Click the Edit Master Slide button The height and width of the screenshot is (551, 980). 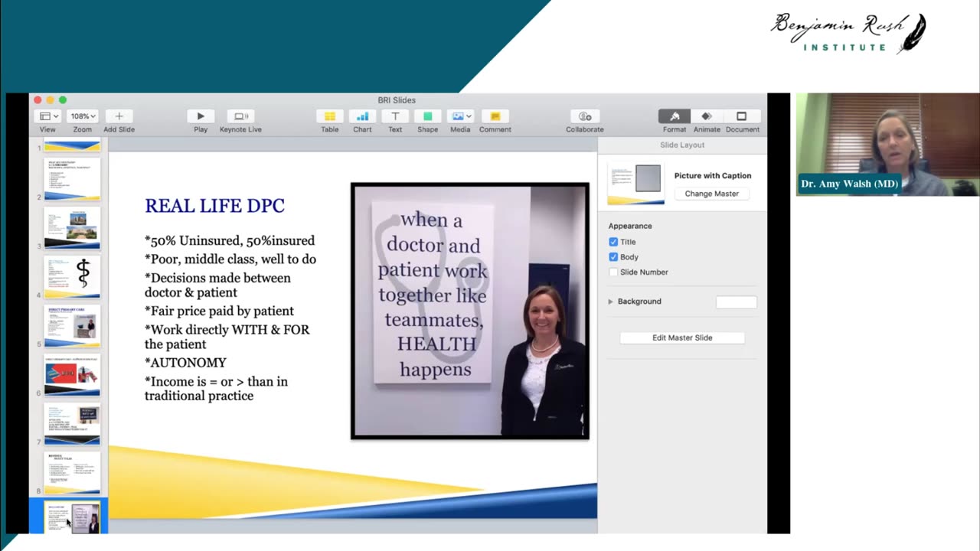coord(682,337)
